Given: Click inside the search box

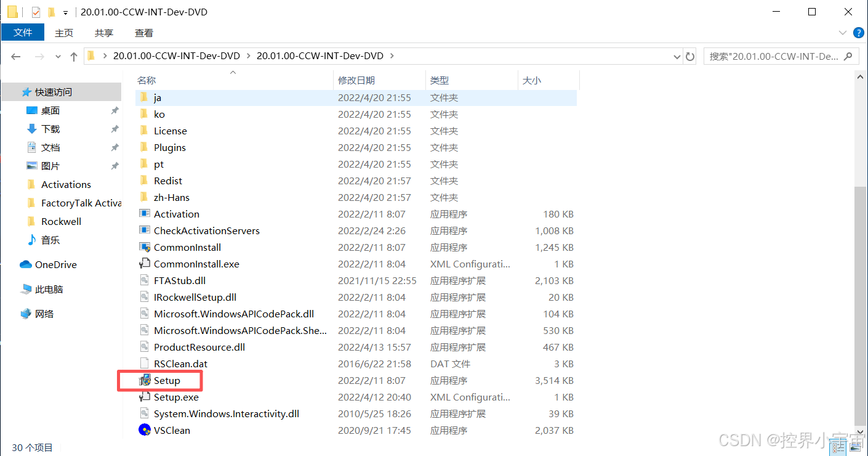Looking at the screenshot, I should pyautogui.click(x=774, y=55).
